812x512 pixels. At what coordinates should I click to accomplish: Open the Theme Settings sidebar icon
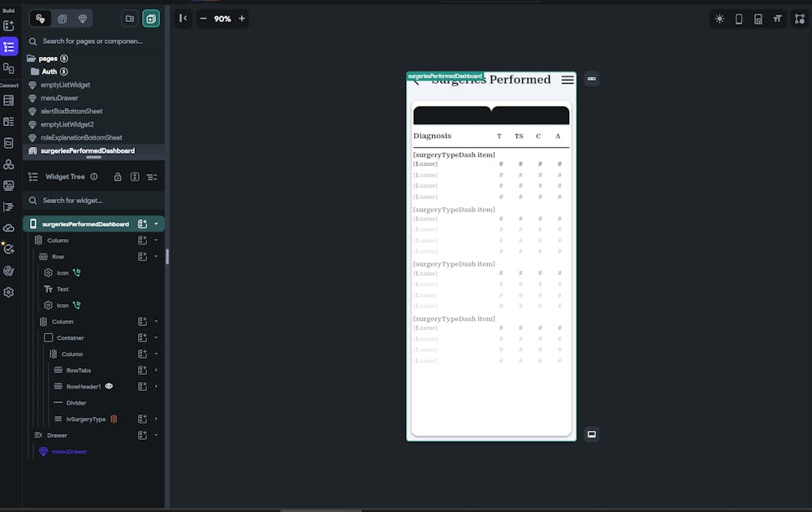coord(9,271)
